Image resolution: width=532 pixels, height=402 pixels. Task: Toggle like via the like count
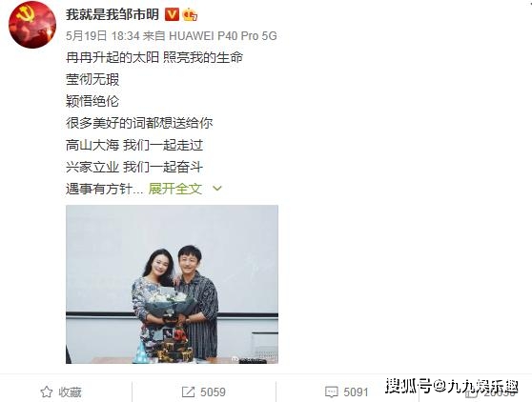tap(499, 393)
